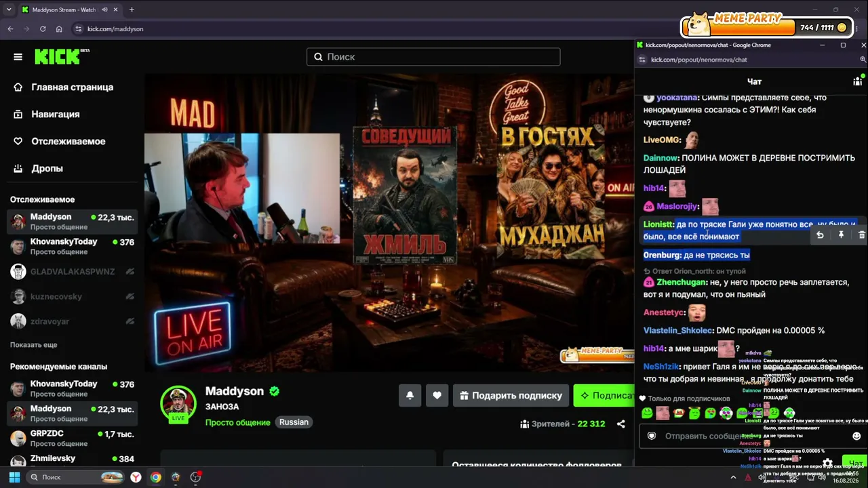The width and height of the screenshot is (868, 488).
Task: Expand followed list with Показать еще
Action: 33,345
